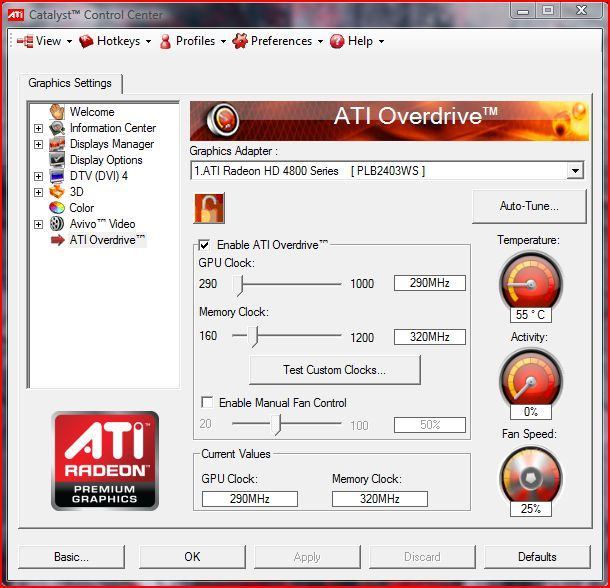The height and width of the screenshot is (588, 610).
Task: Click the GPU Clock slider handle
Action: [x=238, y=286]
